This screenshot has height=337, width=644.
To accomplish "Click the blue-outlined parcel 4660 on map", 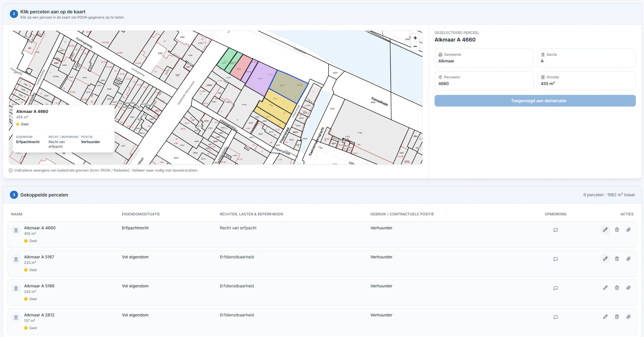I will [x=289, y=86].
